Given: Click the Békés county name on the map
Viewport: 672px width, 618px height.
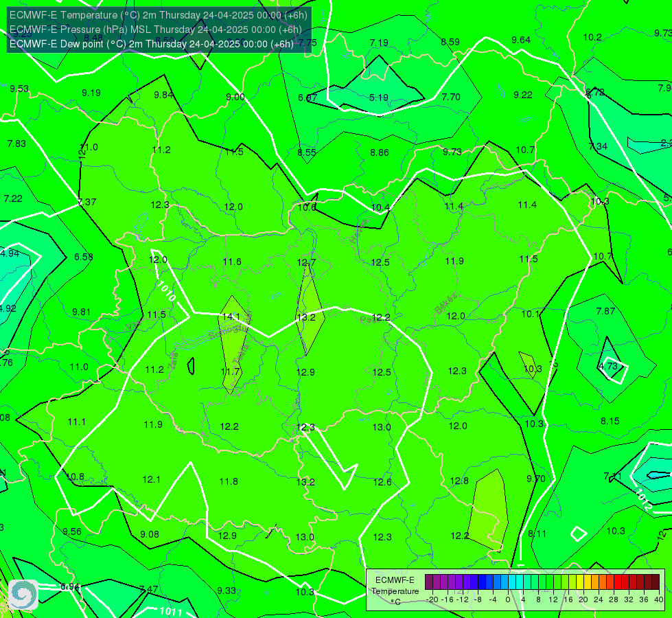Looking at the screenshot, I should pos(445,304).
